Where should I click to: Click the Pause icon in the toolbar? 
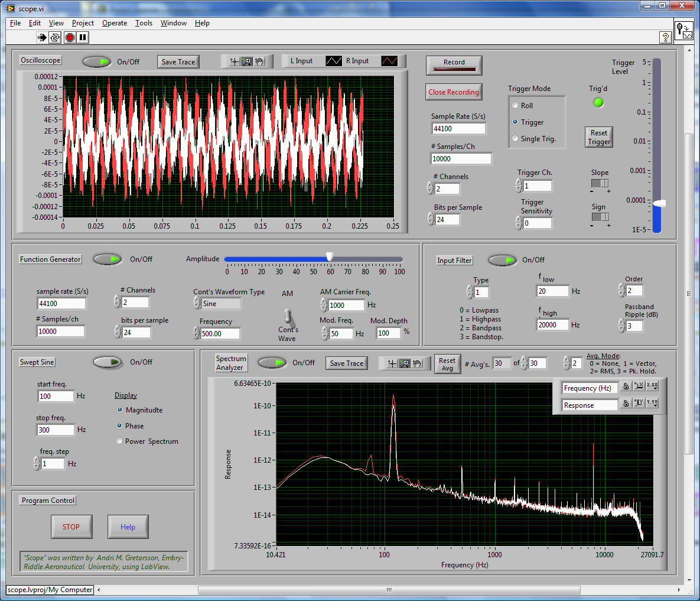coord(83,37)
